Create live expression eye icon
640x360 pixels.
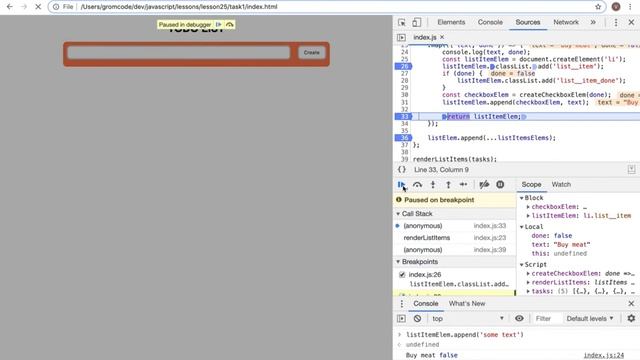point(519,318)
